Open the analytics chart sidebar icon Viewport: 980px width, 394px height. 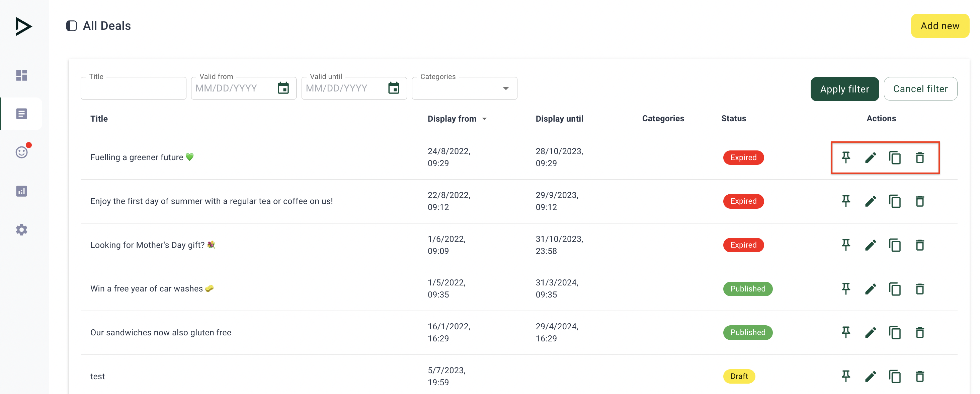22,191
